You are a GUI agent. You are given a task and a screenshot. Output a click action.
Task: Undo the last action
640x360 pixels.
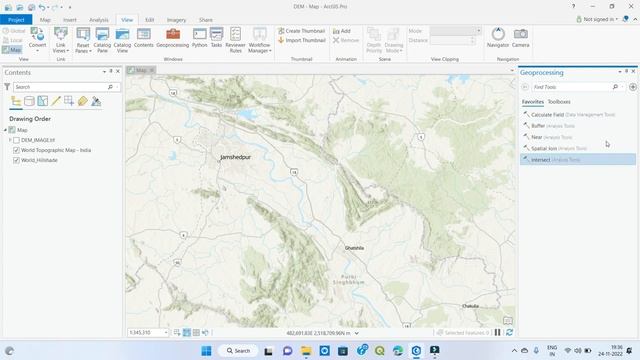pos(42,7)
